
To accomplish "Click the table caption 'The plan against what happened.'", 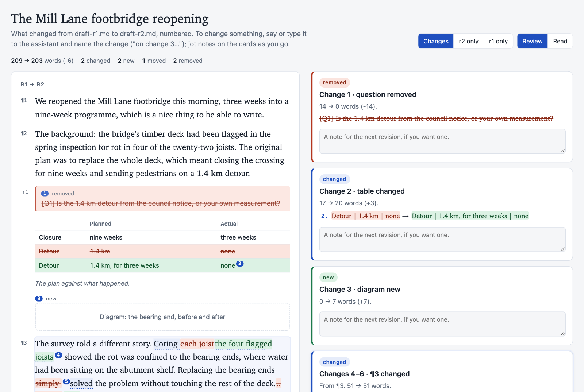I will click(82, 283).
